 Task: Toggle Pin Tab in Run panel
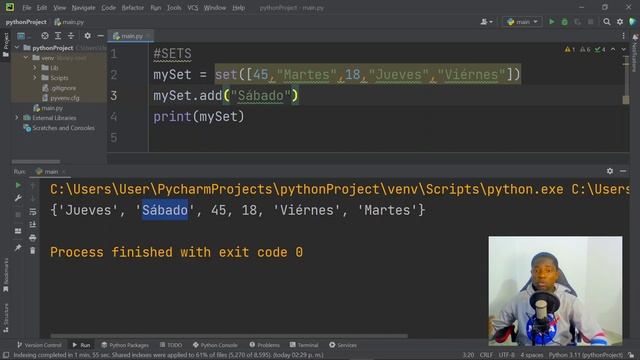coord(18,247)
